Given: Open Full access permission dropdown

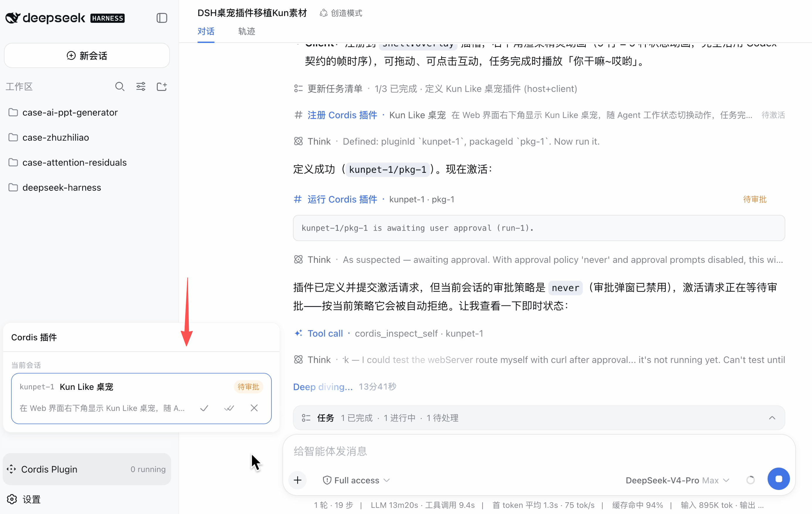Looking at the screenshot, I should 356,480.
